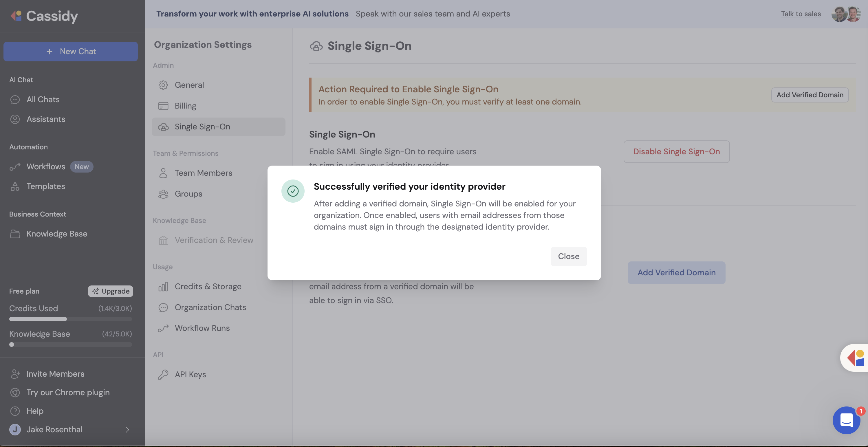Open the Intercom chat bubble
Image resolution: width=868 pixels, height=447 pixels.
click(x=847, y=420)
